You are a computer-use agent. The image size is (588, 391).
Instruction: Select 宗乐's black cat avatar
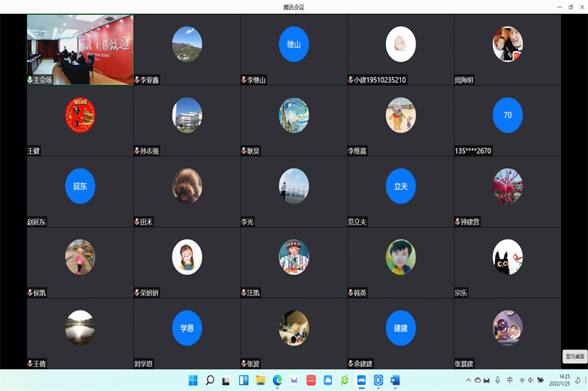point(508,257)
